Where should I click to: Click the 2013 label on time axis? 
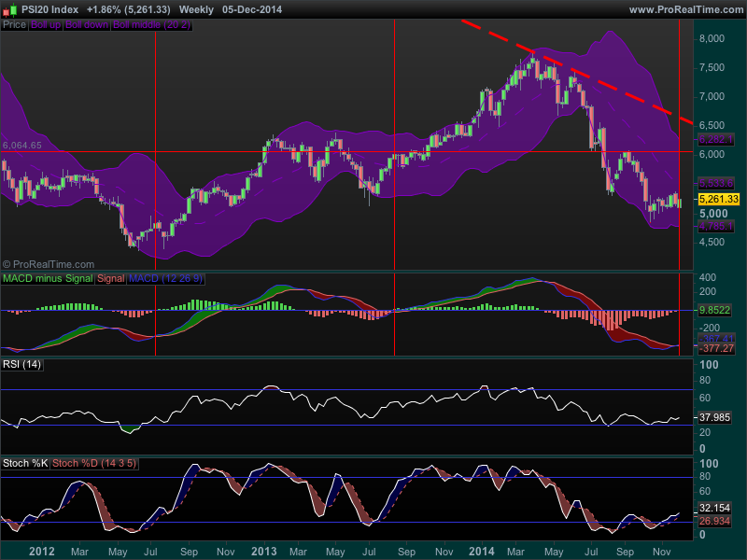[261, 552]
